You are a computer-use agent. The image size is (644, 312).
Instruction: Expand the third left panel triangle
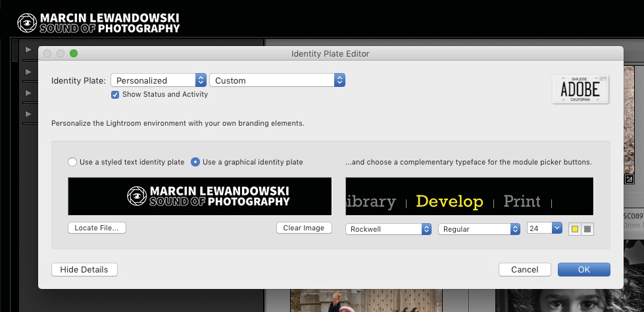pos(28,93)
